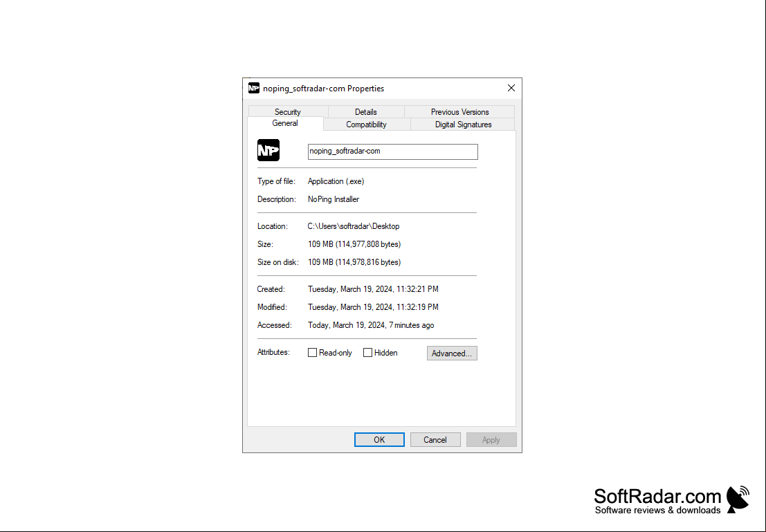Switch to the Security tab
The image size is (766, 532).
click(288, 112)
